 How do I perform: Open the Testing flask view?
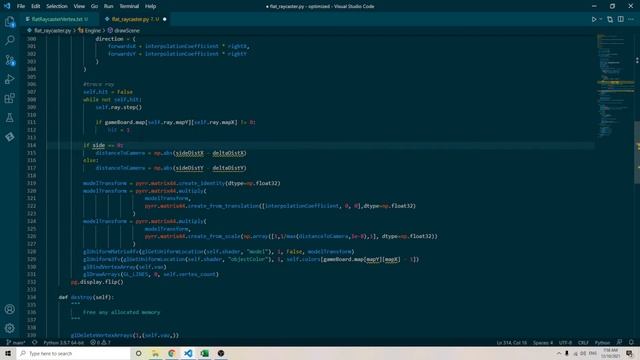click(9, 118)
